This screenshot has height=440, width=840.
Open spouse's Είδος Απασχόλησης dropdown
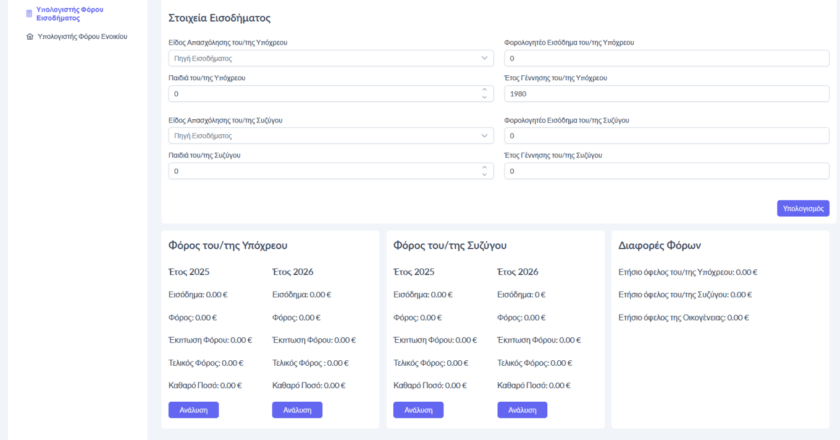tap(331, 135)
